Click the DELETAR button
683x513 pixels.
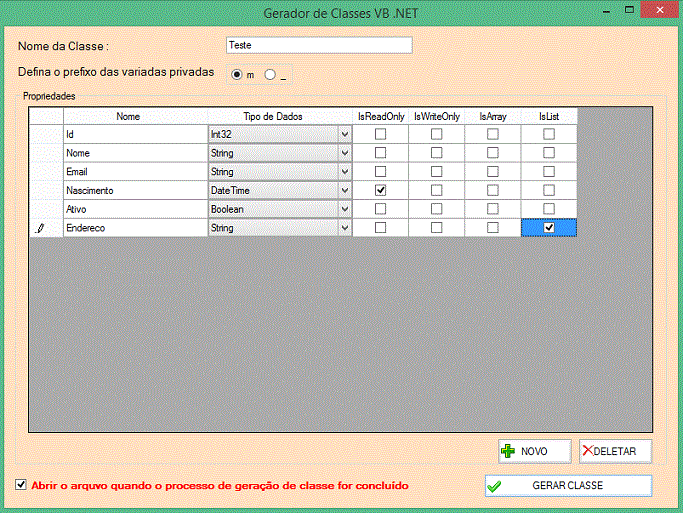[615, 451]
